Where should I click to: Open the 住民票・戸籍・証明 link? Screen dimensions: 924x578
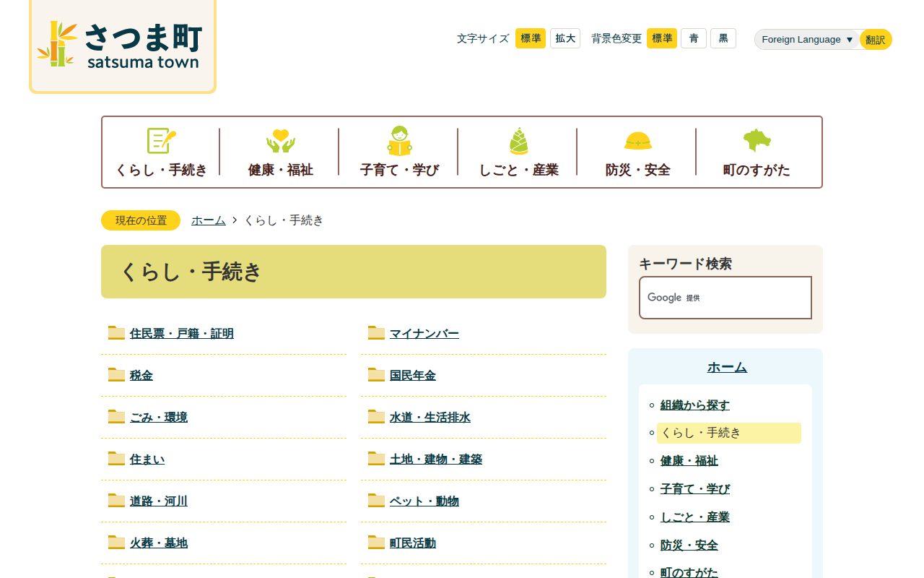[182, 334]
